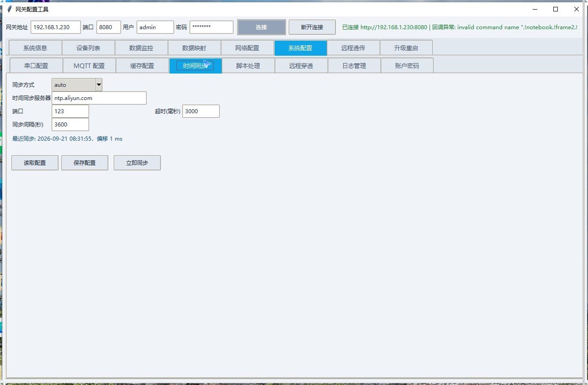Image resolution: width=588 pixels, height=385 pixels.
Task: Go to the 网络配置 tab
Action: 247,48
